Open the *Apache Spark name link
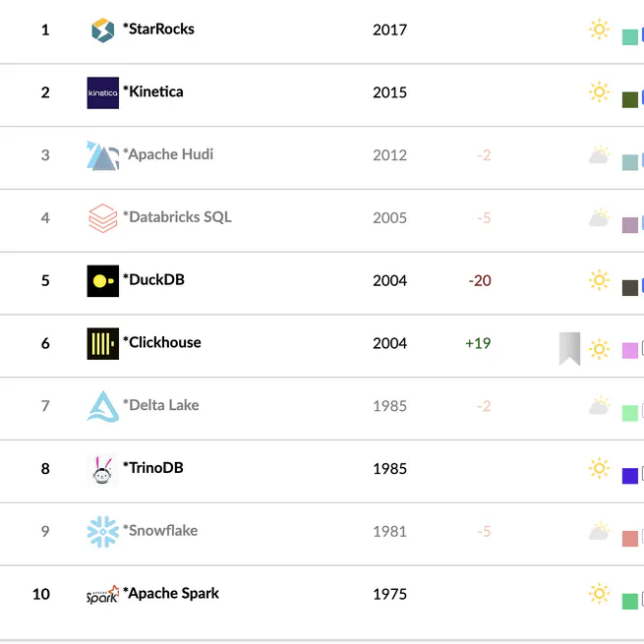Viewport: 644px width, 644px height. click(x=171, y=594)
